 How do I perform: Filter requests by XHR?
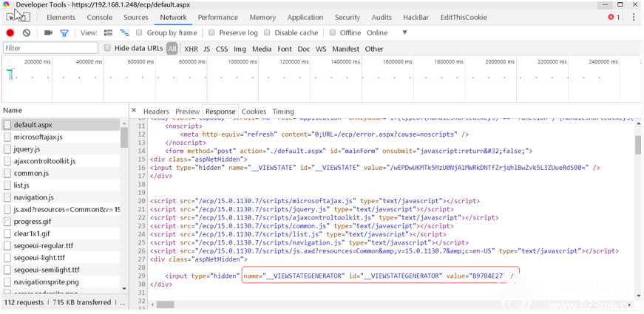click(x=191, y=49)
